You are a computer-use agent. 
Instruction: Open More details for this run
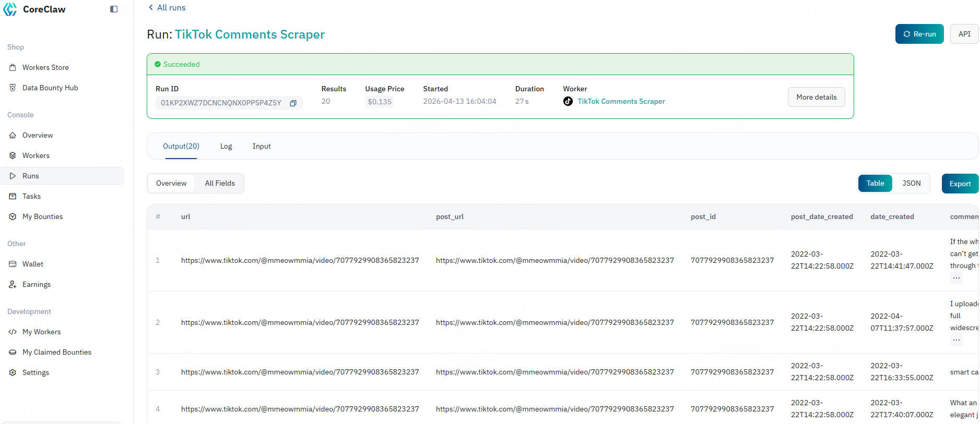(816, 97)
